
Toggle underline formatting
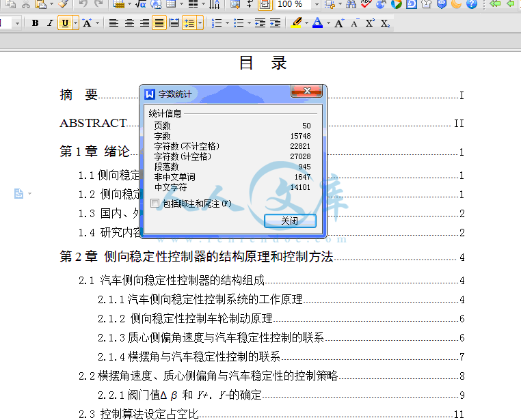(65, 23)
